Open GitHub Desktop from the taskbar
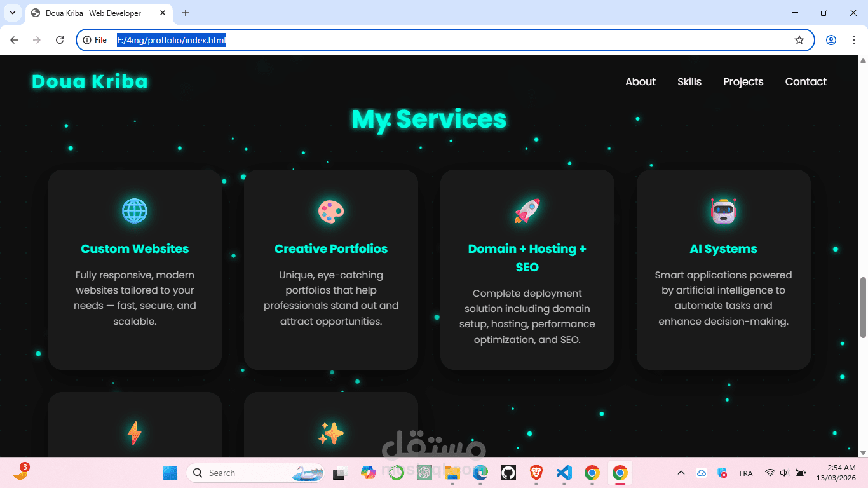Image resolution: width=868 pixels, height=488 pixels. click(x=508, y=473)
